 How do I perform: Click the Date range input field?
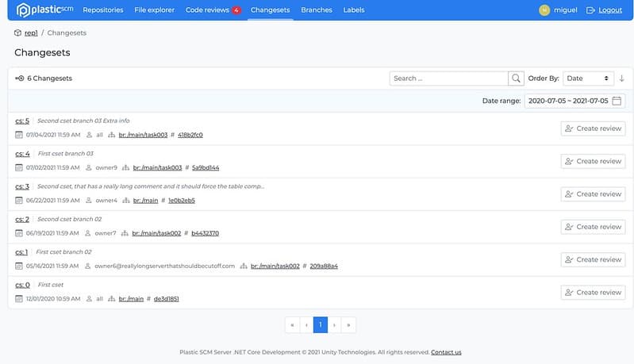coord(574,101)
